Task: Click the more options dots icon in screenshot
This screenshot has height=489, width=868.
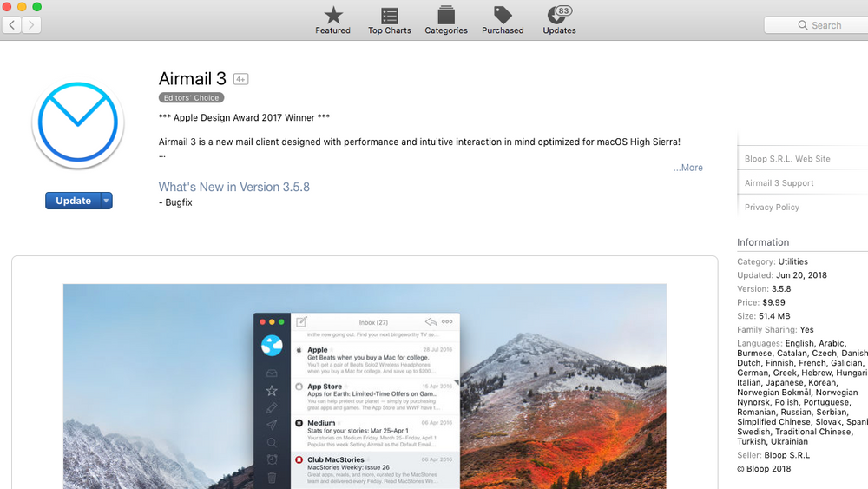Action: (447, 321)
